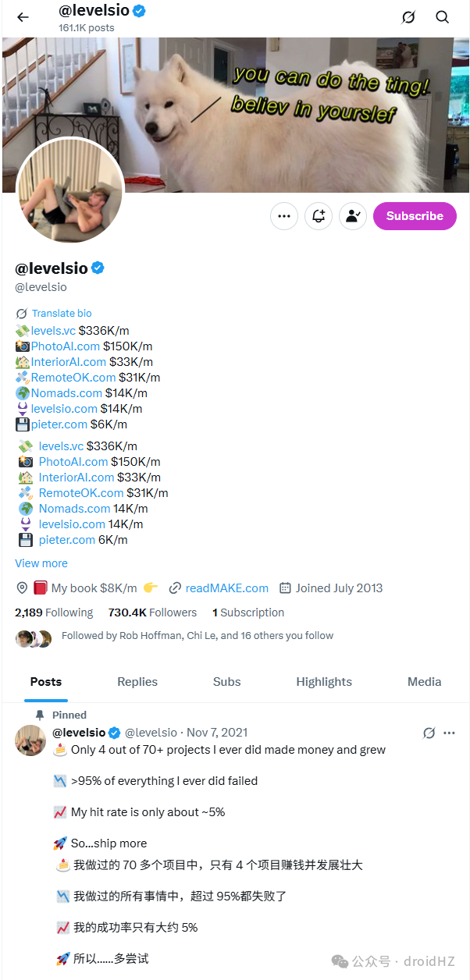Click the following person icon button

pos(353,216)
